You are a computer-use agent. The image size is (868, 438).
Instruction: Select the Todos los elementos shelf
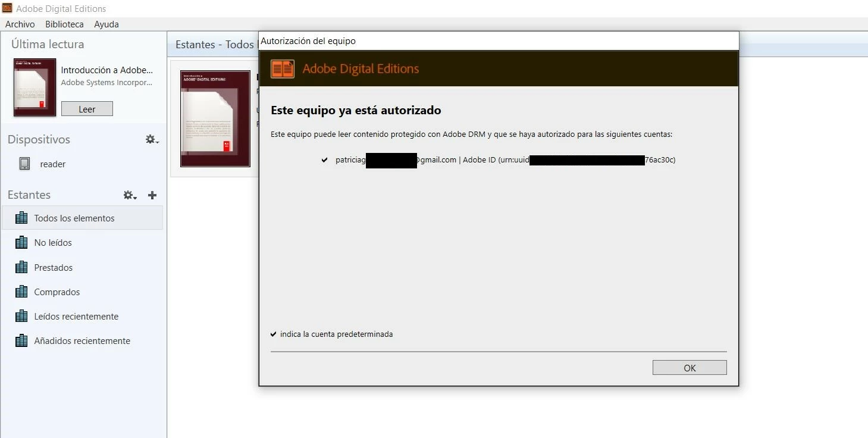[x=82, y=218]
